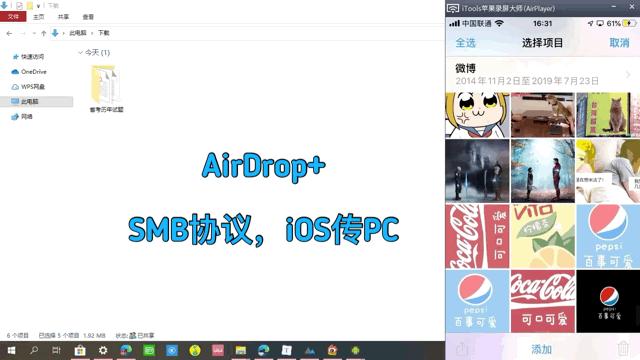Screen dimensions: 640x360
Task: Open the Windows Start menu
Action: pyautogui.click(x=11, y=350)
